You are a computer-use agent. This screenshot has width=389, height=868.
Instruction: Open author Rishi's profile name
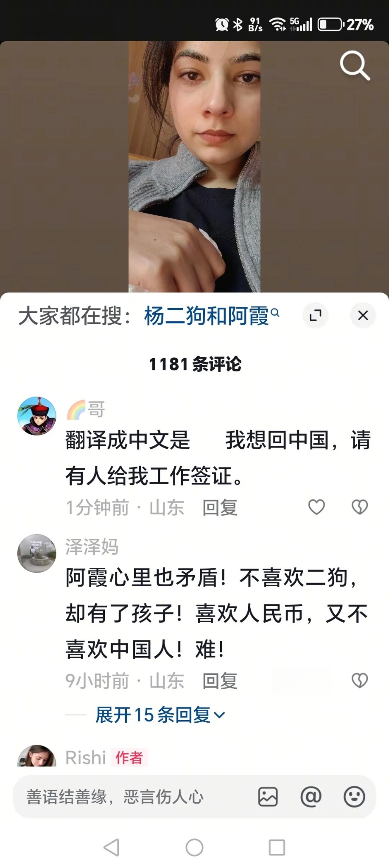(86, 757)
